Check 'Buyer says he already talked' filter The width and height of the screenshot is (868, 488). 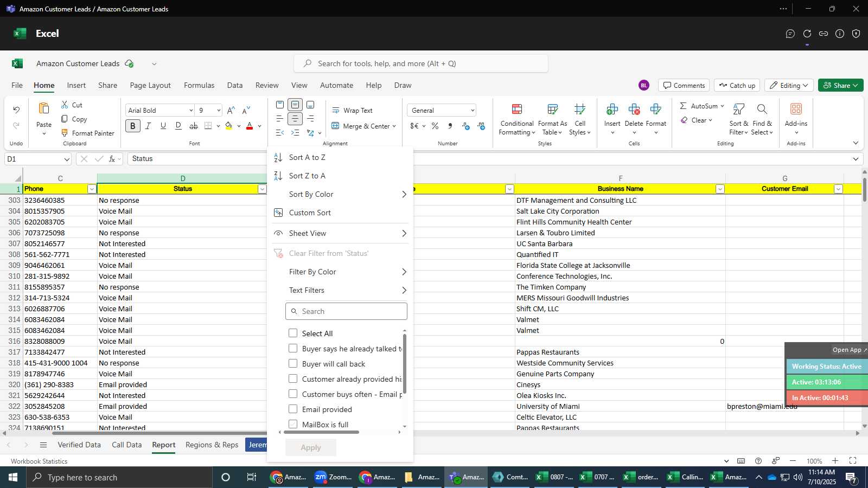(293, 348)
